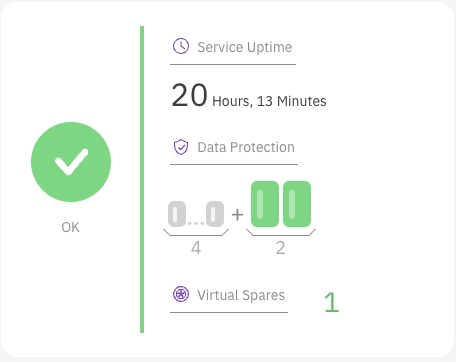456x362 pixels.
Task: Click the plus sign between drive groups
Action: 237,214
